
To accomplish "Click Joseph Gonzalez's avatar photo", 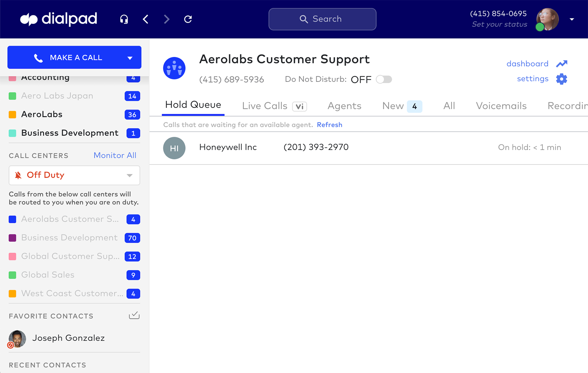I will click(17, 339).
